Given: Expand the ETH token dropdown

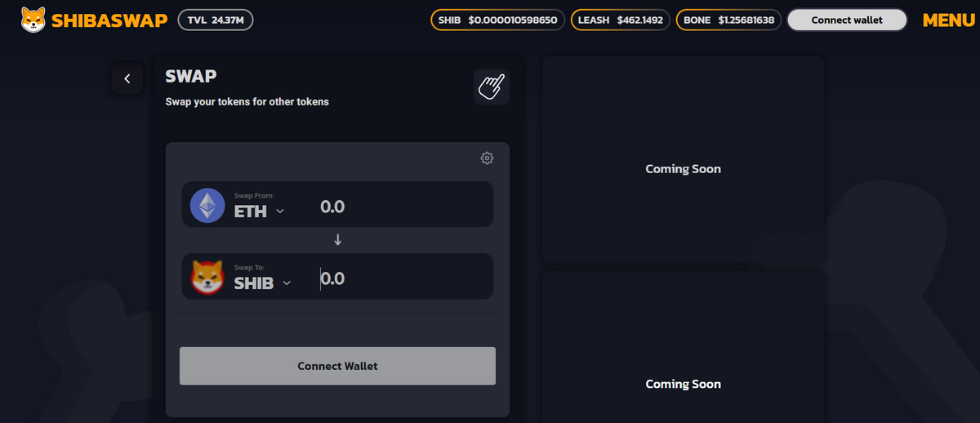Looking at the screenshot, I should pos(259,211).
